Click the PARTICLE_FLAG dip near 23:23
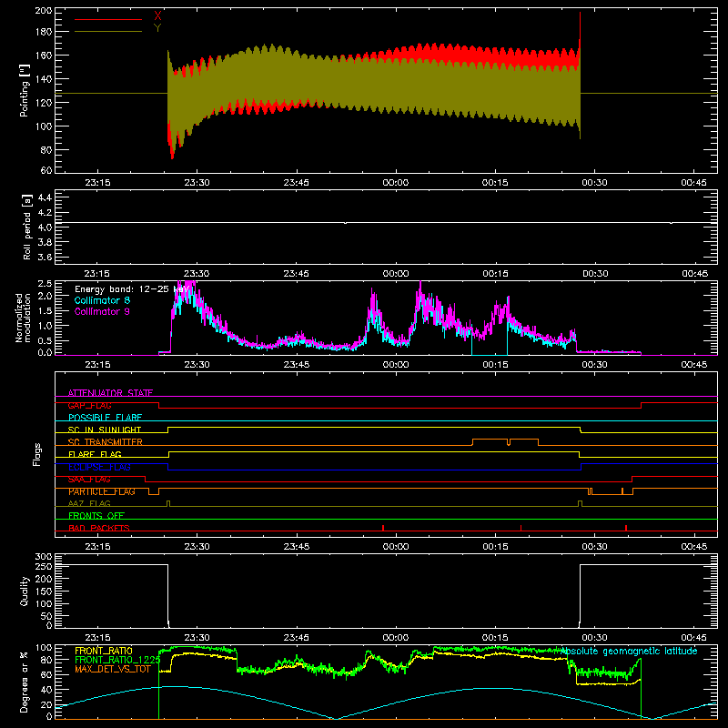This screenshot has height=728, width=728. pos(154,491)
